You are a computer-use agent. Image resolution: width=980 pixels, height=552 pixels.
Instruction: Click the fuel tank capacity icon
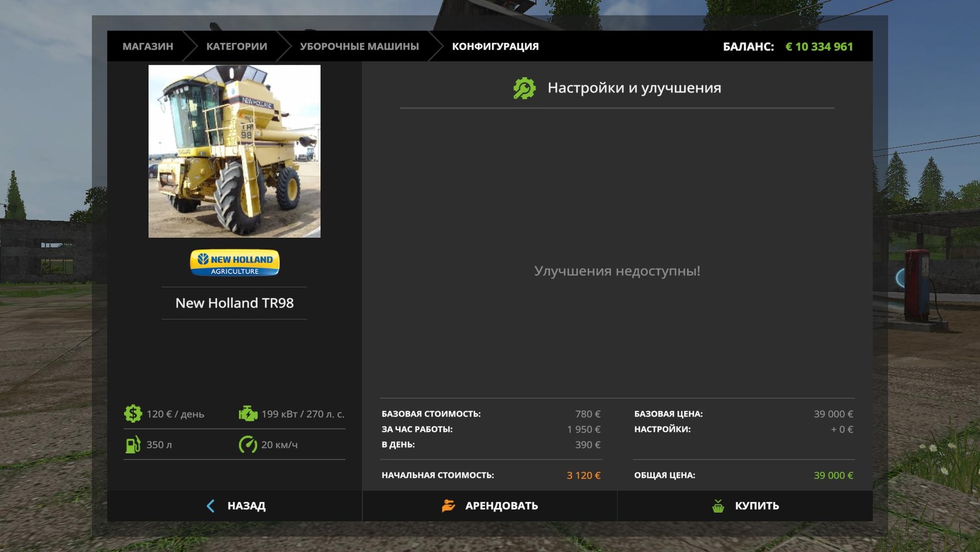pyautogui.click(x=133, y=445)
